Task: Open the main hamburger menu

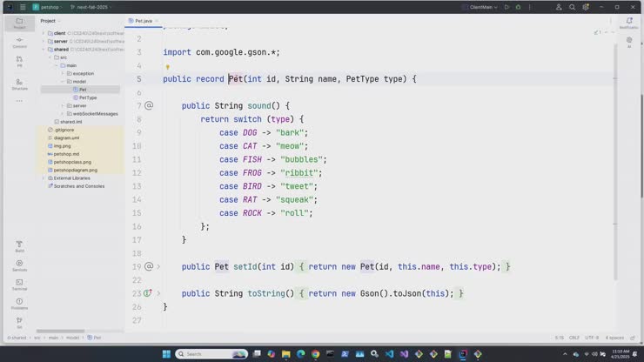Action: coord(23,7)
